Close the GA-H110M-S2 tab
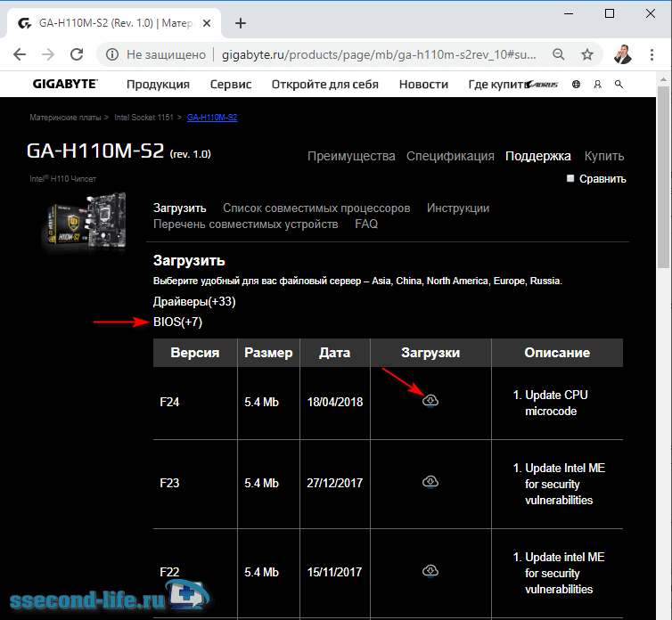 [x=207, y=23]
